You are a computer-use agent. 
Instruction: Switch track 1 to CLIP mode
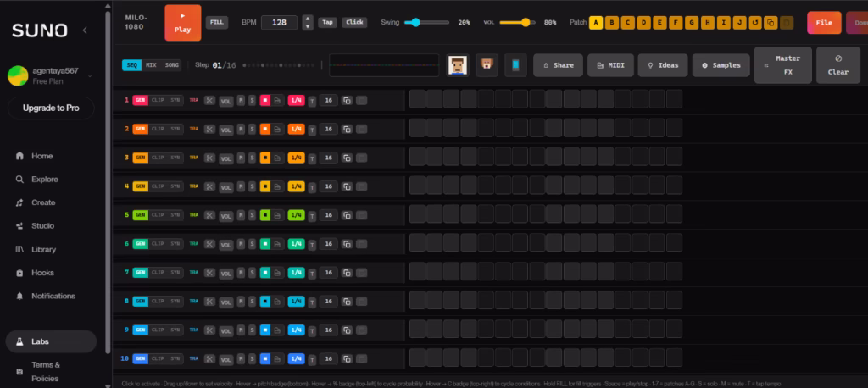(158, 100)
